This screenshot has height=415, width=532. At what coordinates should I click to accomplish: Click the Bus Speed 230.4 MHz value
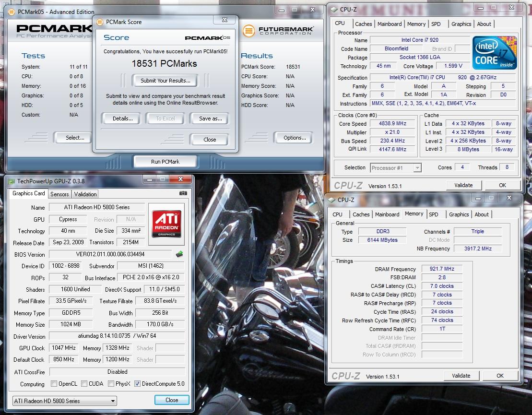[392, 141]
